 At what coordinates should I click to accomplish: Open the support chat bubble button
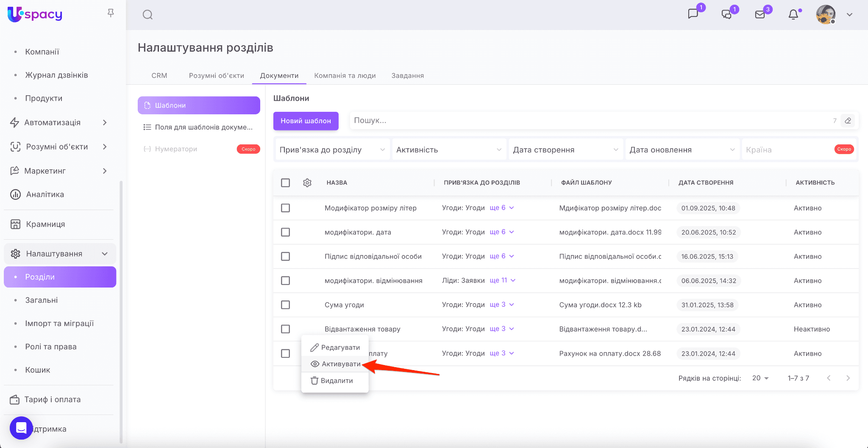(21, 428)
